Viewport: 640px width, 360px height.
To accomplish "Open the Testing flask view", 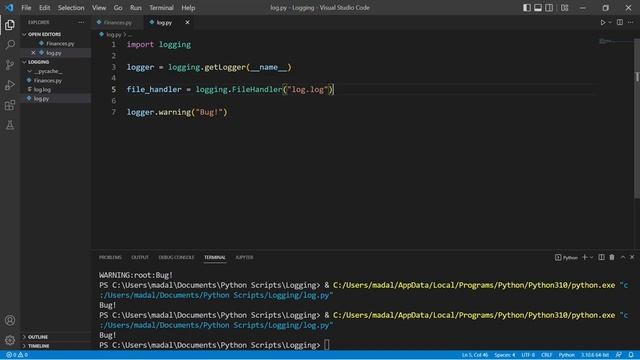I will (10, 125).
